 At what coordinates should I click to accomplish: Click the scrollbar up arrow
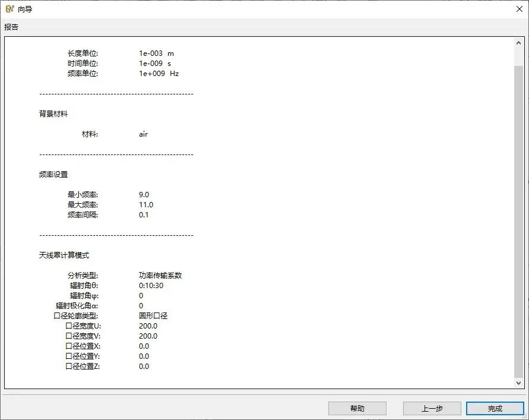coord(519,43)
